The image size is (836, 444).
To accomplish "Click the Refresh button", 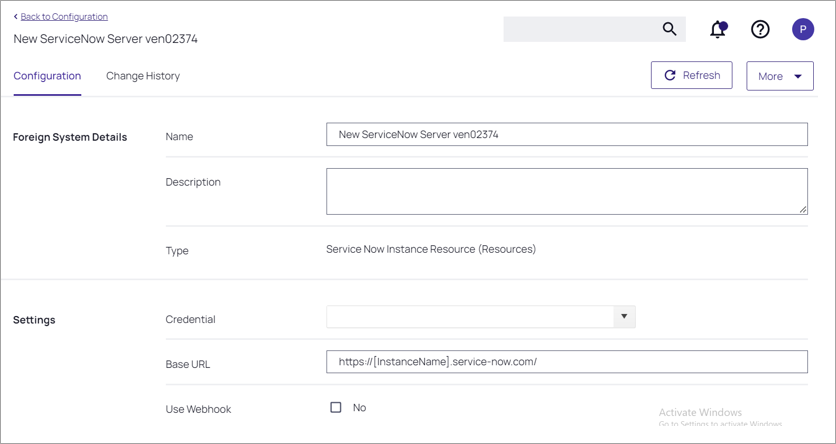I will (x=692, y=75).
